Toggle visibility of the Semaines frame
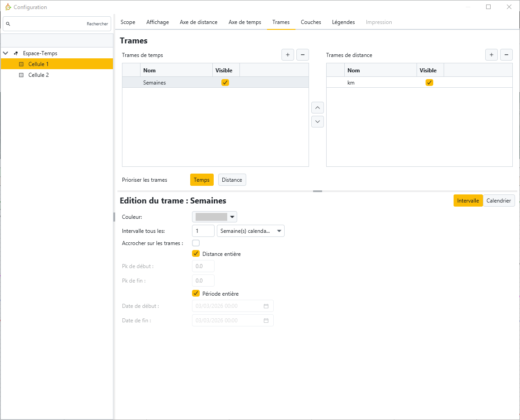Image resolution: width=520 pixels, height=420 pixels. (x=225, y=82)
